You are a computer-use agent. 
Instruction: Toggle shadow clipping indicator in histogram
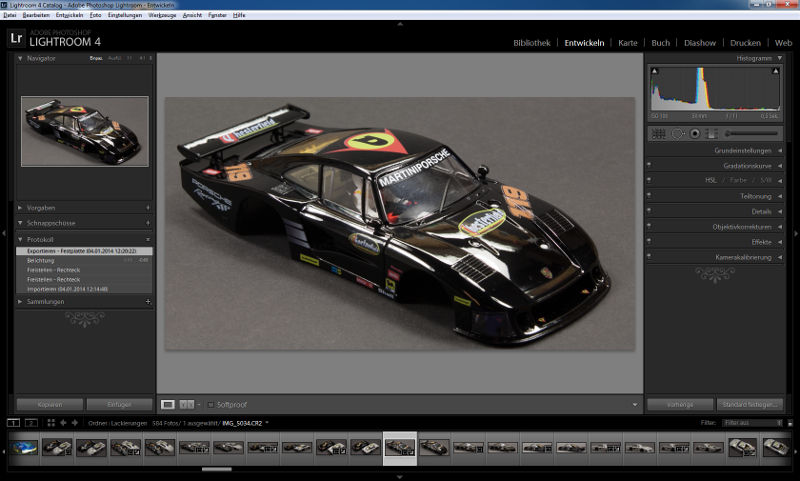click(655, 71)
